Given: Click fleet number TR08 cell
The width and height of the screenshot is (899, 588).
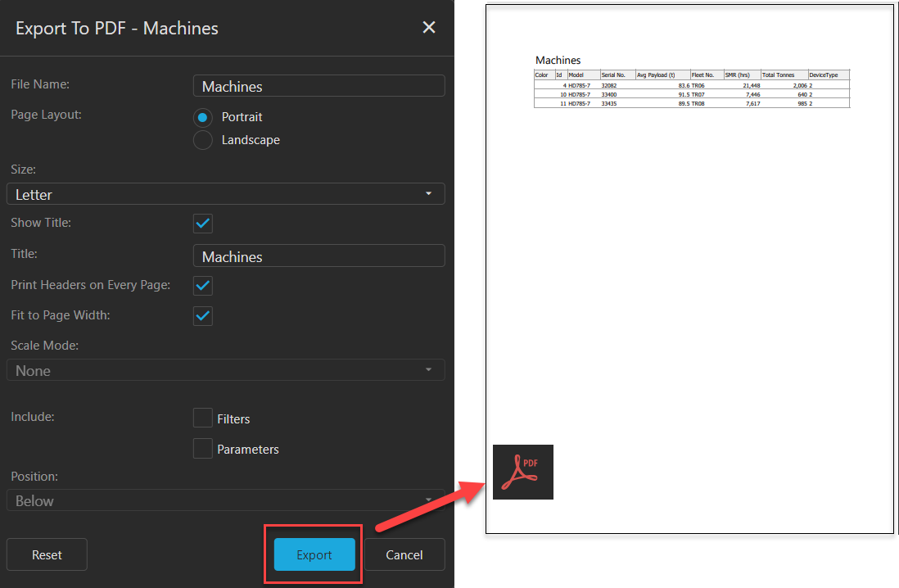Looking at the screenshot, I should coord(698,104).
